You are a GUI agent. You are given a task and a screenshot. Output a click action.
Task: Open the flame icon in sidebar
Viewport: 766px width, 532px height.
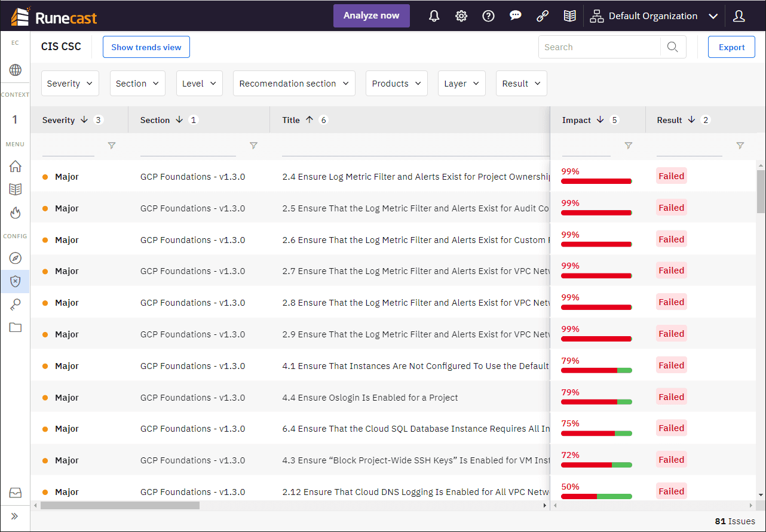coord(16,213)
